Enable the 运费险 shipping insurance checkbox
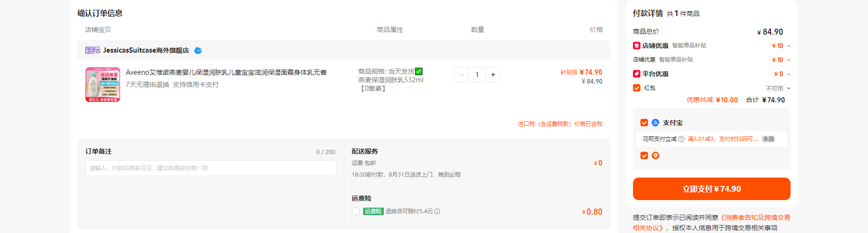868x233 pixels. click(x=356, y=211)
